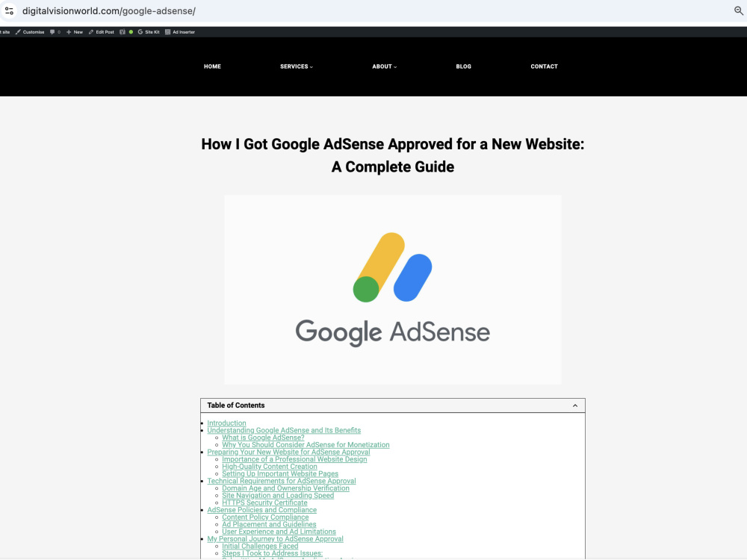Screen dimensions: 747x560
Task: Open AdSense Policies and Compliance link
Action: (261, 509)
